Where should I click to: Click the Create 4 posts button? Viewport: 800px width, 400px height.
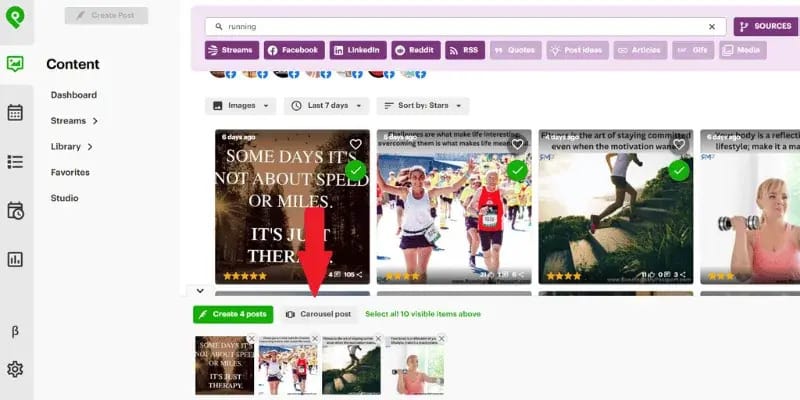click(233, 314)
